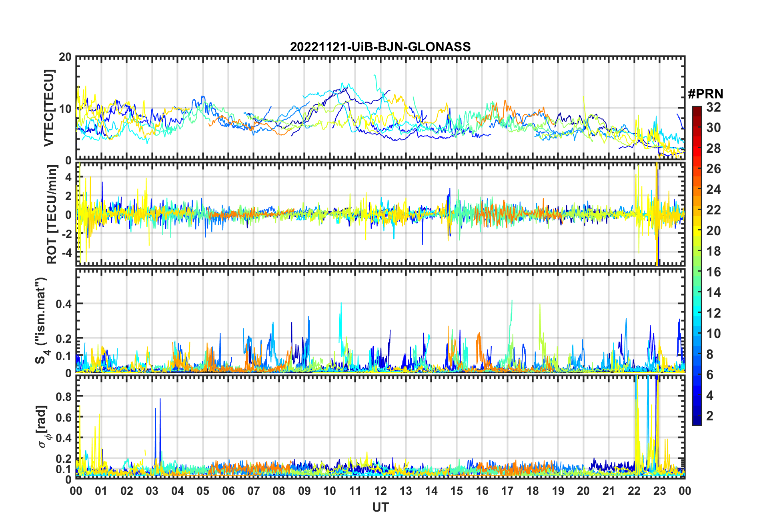Click the PRN colorbar gradient strip

(x=697, y=266)
